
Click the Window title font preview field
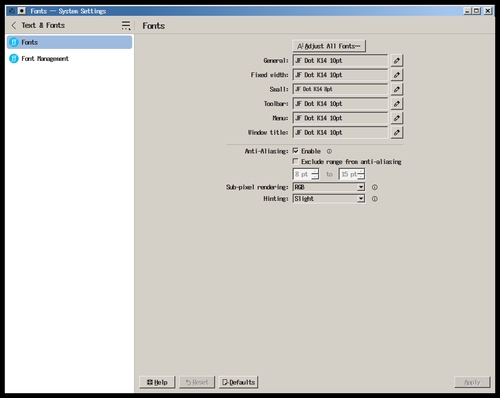click(340, 132)
